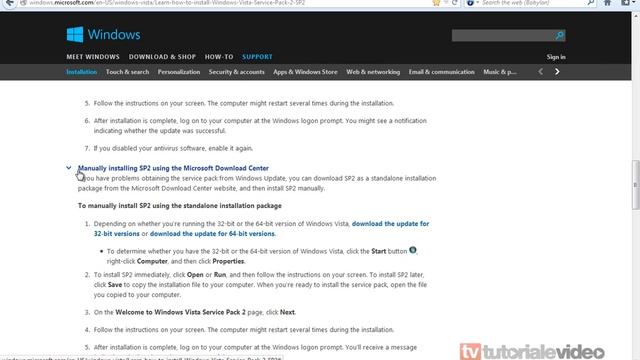
Task: Click the Sign in link
Action: (556, 57)
